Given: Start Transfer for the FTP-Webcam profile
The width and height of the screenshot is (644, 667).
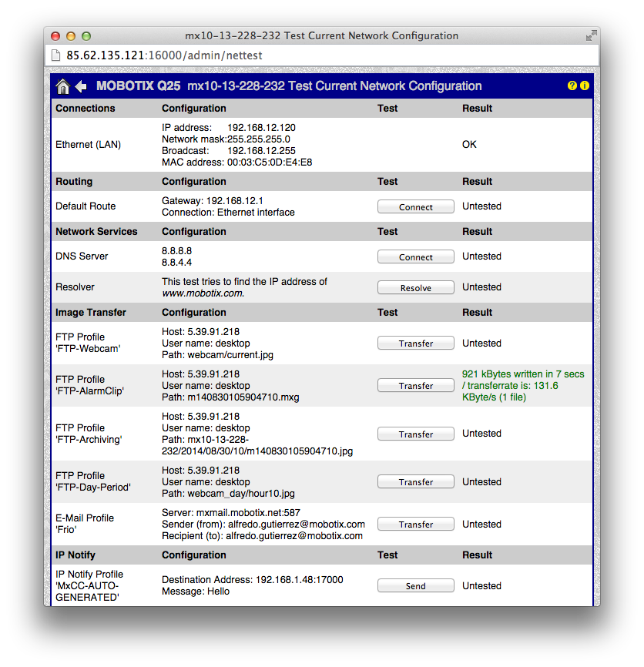Looking at the screenshot, I should (415, 344).
